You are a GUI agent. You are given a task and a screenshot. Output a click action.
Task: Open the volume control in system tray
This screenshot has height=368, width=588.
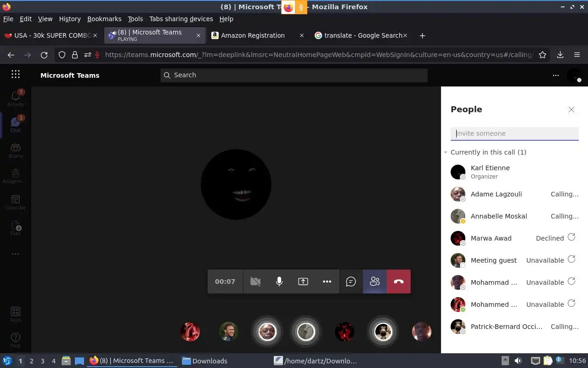pyautogui.click(x=518, y=361)
